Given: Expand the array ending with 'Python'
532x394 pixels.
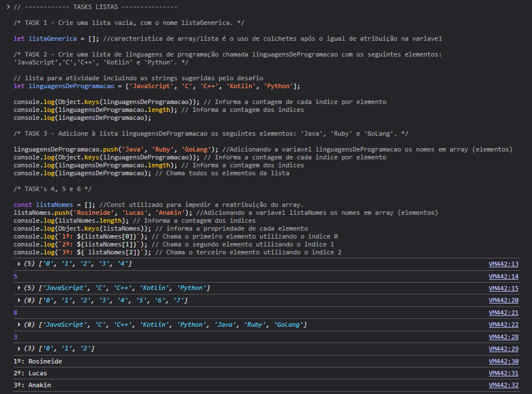Looking at the screenshot, I should 20,288.
